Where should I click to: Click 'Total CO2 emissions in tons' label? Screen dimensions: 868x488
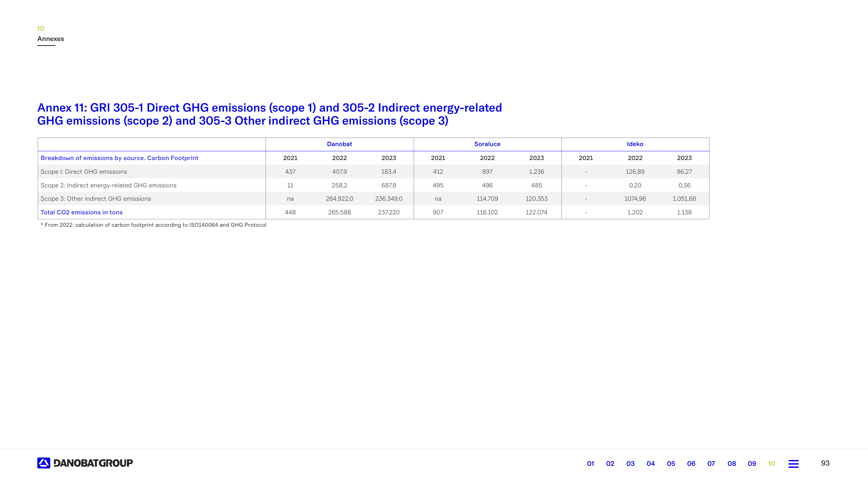pyautogui.click(x=82, y=212)
